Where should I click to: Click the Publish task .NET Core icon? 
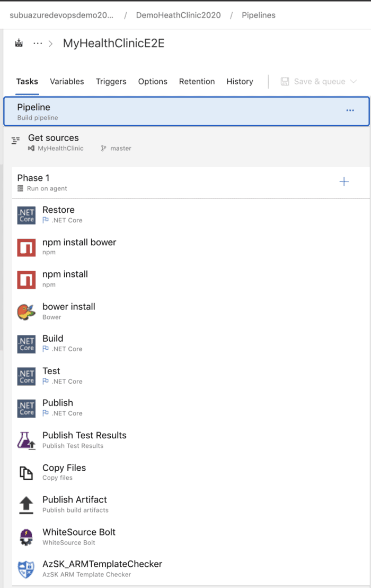pos(26,409)
